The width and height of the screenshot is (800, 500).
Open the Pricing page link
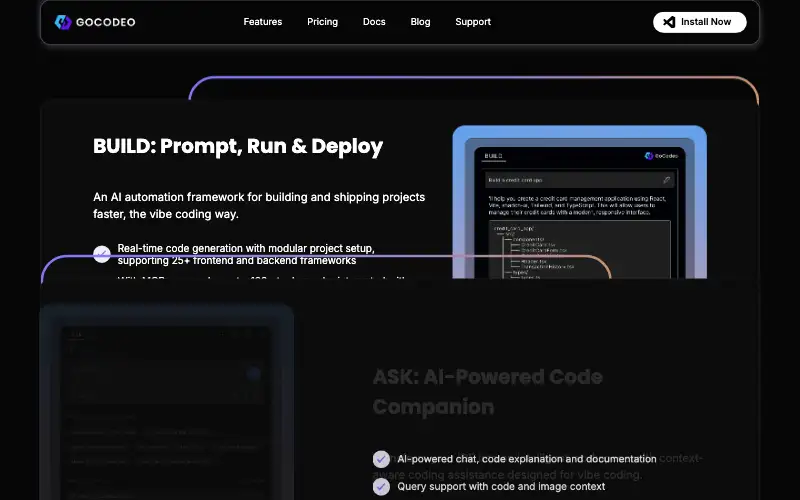(x=322, y=22)
